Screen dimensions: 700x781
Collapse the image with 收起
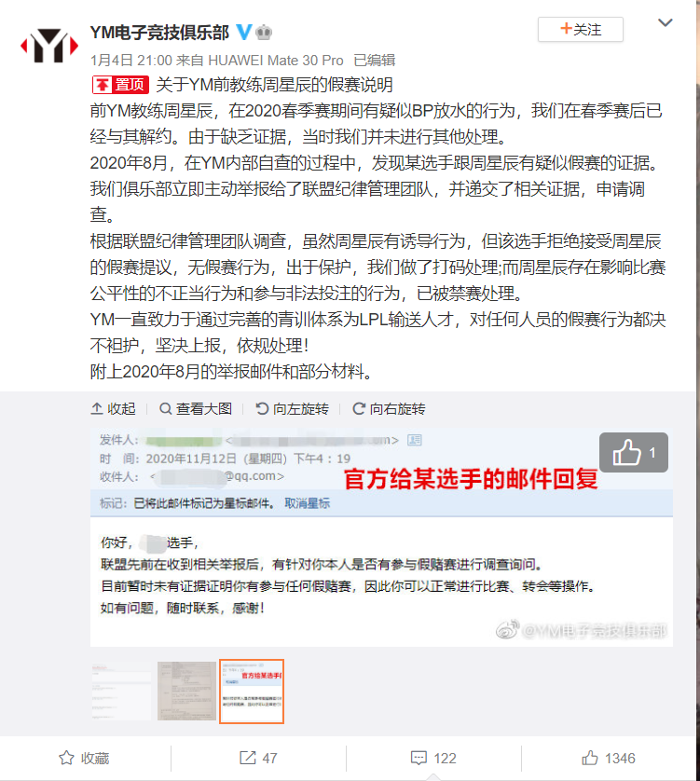[113, 408]
